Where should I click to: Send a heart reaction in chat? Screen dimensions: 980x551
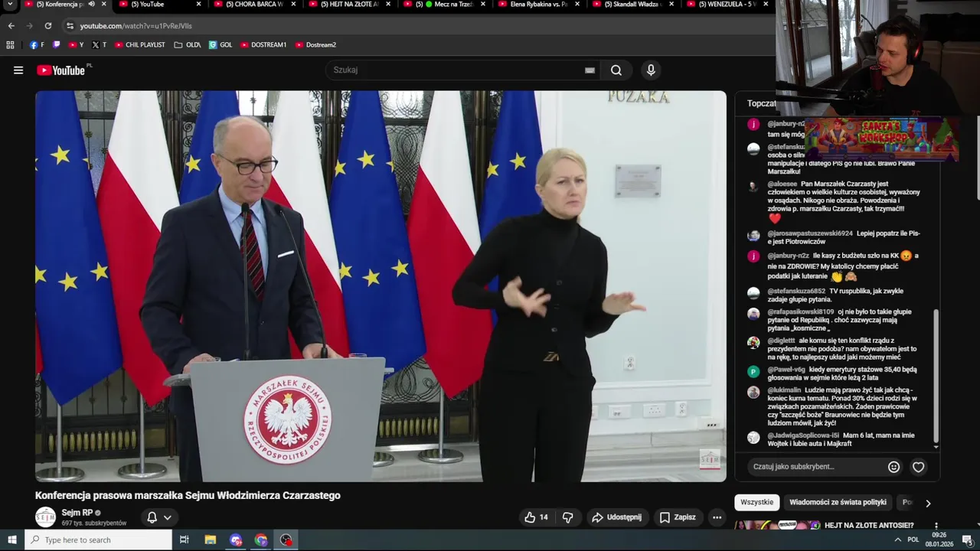coord(918,467)
